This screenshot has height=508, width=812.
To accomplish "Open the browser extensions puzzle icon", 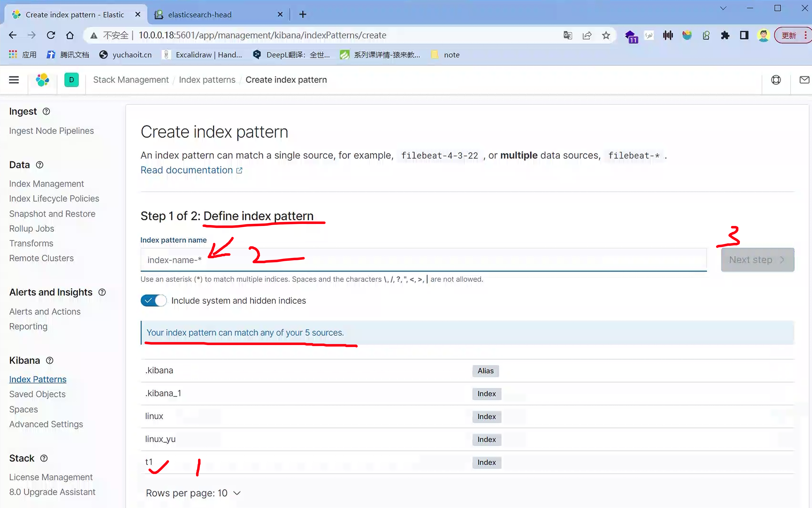I will click(x=725, y=35).
